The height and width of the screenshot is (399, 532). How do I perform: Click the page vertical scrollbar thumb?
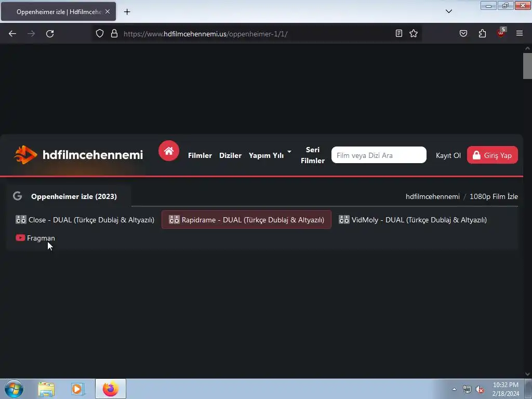[x=527, y=66]
